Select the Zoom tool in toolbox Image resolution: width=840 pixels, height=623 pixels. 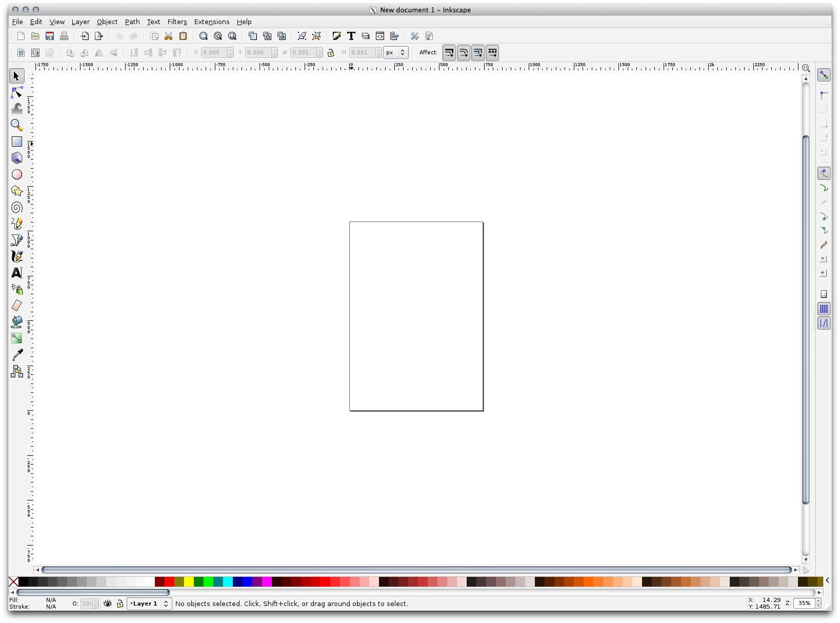(17, 125)
